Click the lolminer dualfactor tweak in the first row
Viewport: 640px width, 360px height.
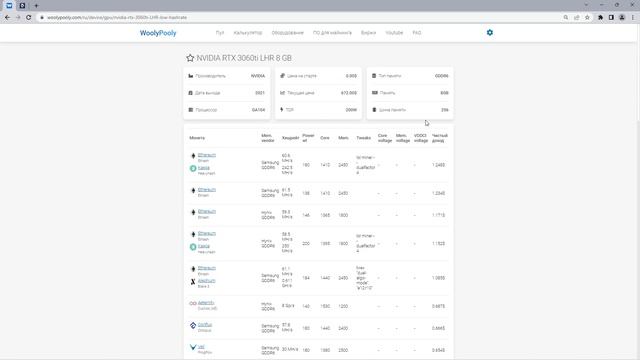[x=365, y=165]
